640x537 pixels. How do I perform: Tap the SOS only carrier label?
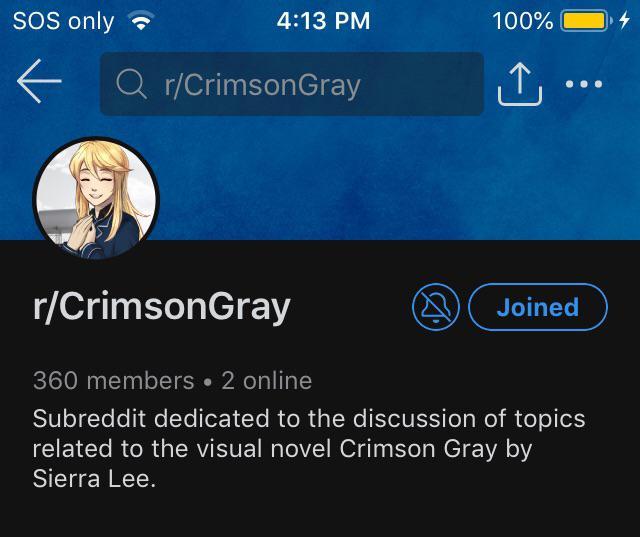63,21
